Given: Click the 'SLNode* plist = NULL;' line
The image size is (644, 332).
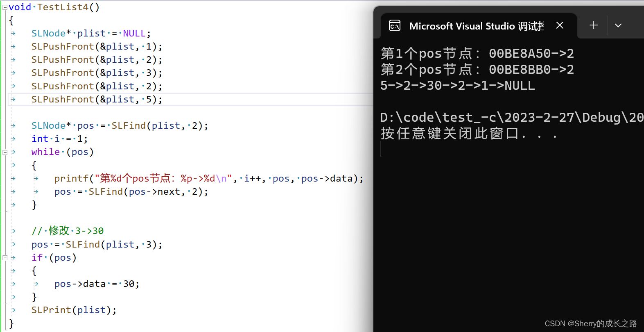Looking at the screenshot, I should [x=91, y=34].
